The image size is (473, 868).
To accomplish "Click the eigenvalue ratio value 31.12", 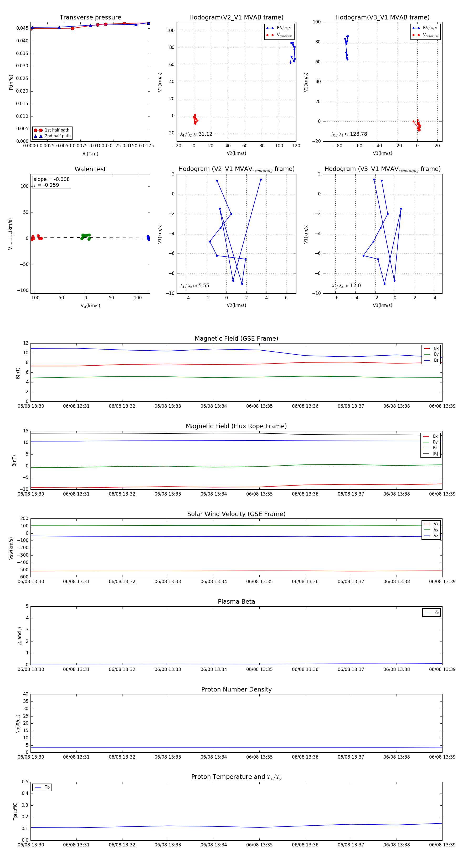I will (205, 134).
